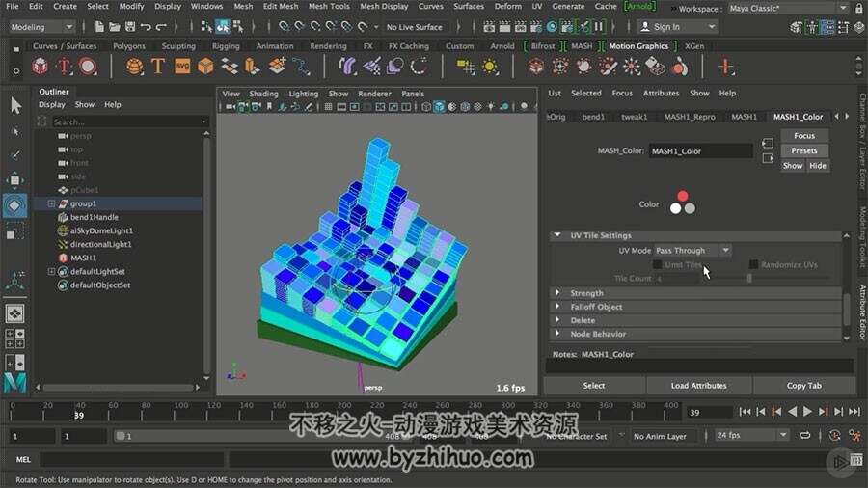Image resolution: width=868 pixels, height=488 pixels.
Task: Click the Hide button
Action: (818, 166)
